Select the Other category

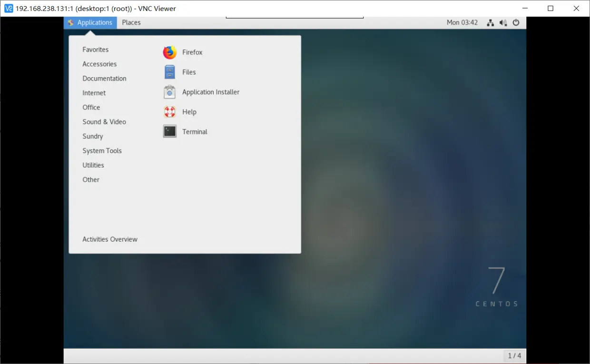click(x=91, y=179)
